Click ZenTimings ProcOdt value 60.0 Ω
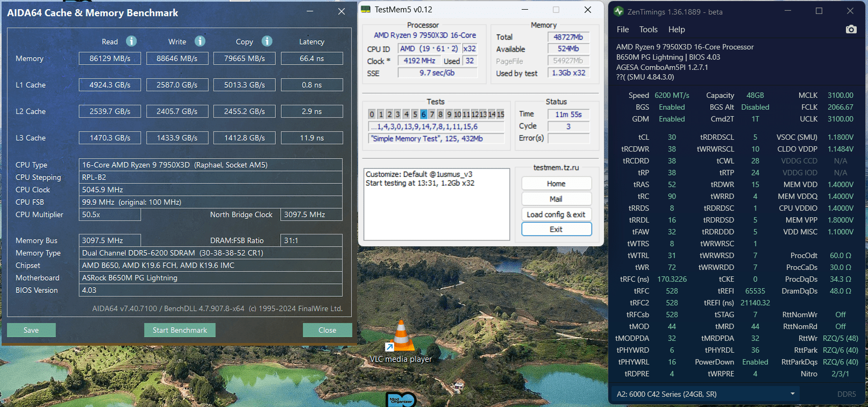This screenshot has height=407, width=868. (841, 255)
